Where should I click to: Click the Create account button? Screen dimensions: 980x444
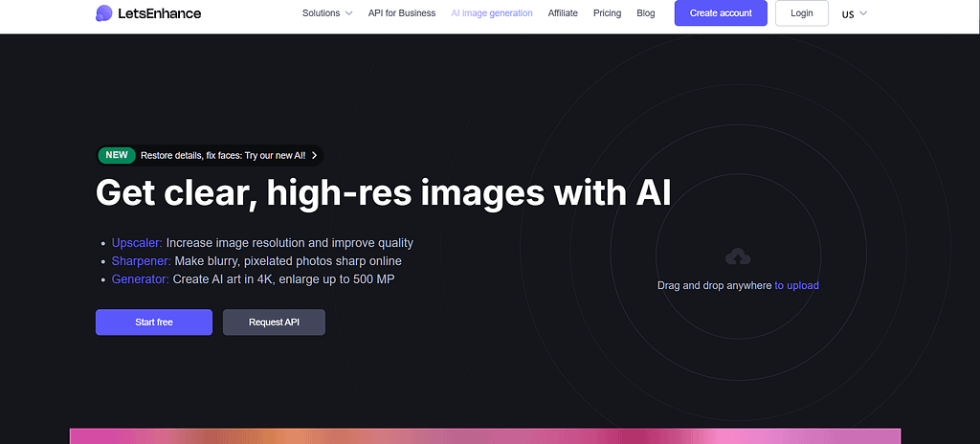(721, 13)
